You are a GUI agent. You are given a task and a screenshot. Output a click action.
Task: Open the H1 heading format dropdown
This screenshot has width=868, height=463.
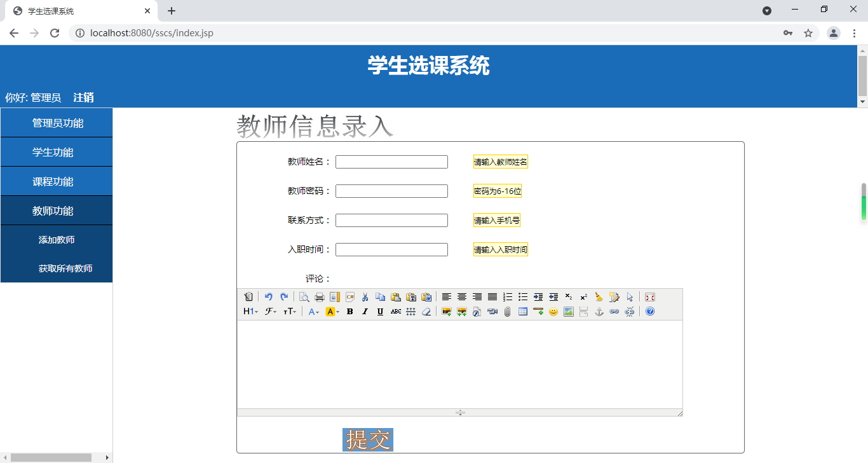click(x=250, y=312)
